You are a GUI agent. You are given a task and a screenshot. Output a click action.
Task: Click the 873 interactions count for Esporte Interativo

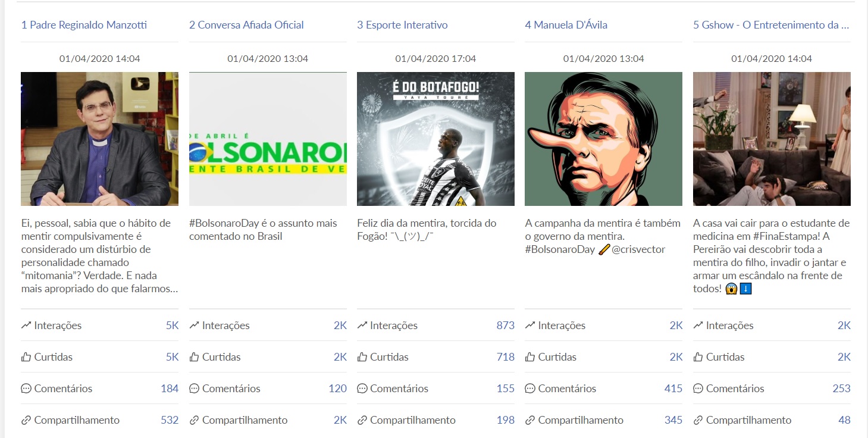click(x=506, y=326)
